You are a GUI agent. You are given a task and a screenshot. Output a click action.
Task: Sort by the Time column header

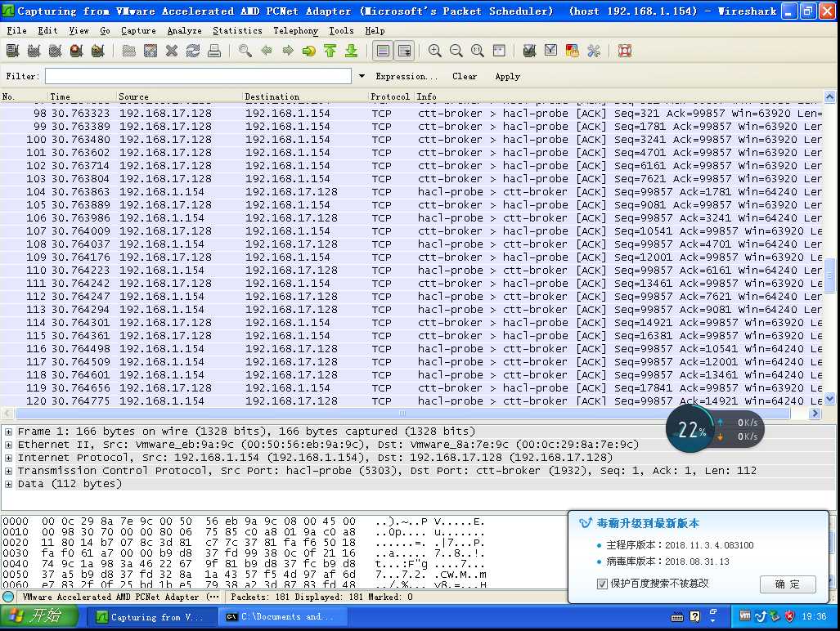(82, 96)
